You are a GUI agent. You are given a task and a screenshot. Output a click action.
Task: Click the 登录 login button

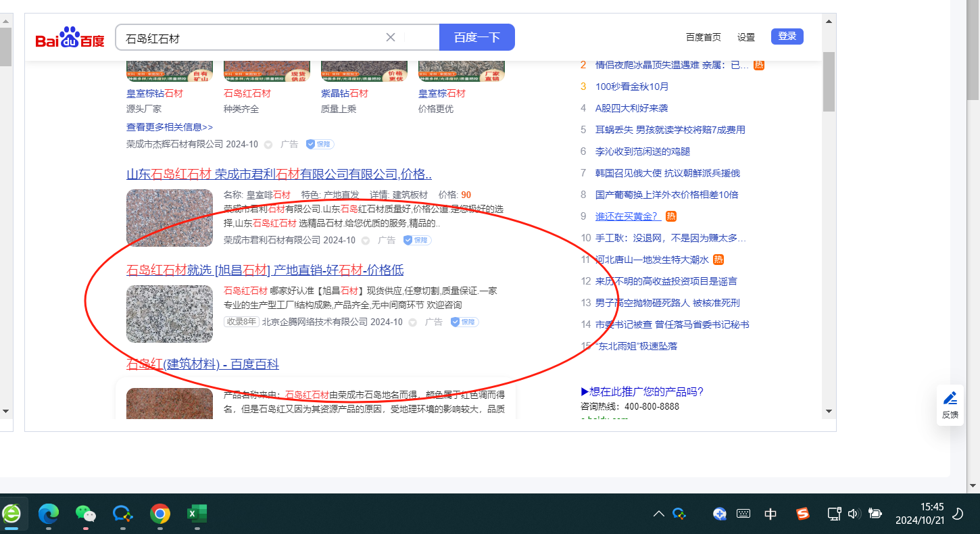pyautogui.click(x=787, y=37)
